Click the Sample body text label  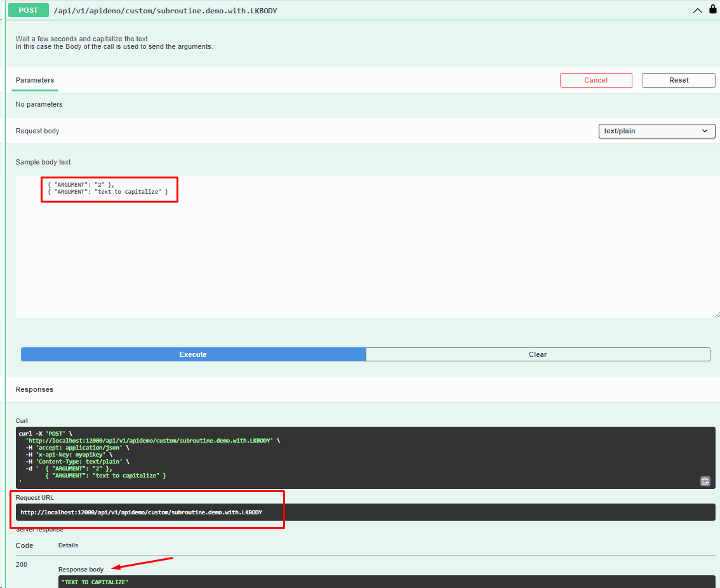(43, 162)
